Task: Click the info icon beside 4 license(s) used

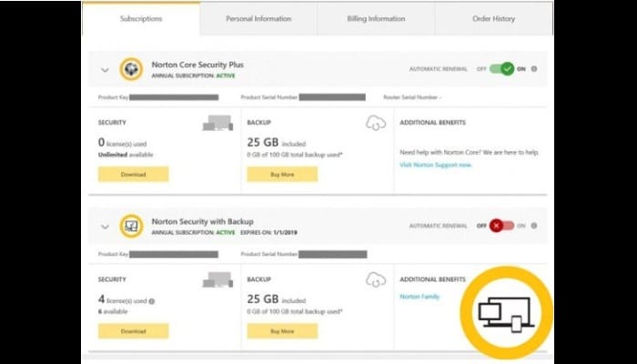Action: click(152, 301)
